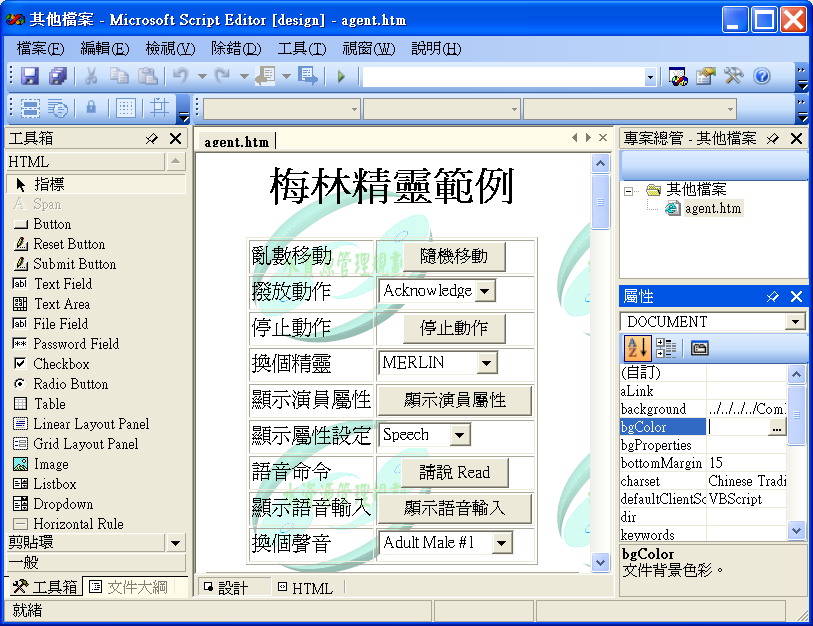Show properties by category icon

click(x=665, y=349)
